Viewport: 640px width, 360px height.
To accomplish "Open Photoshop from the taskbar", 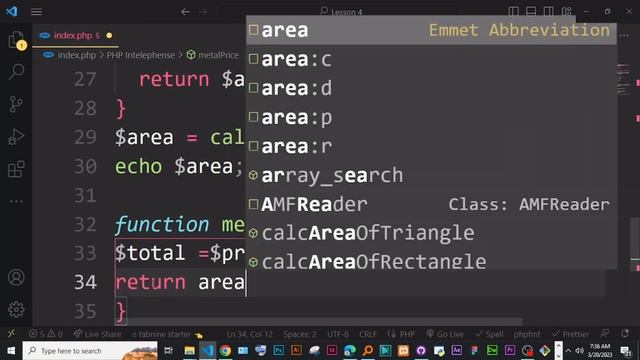I will [x=279, y=351].
